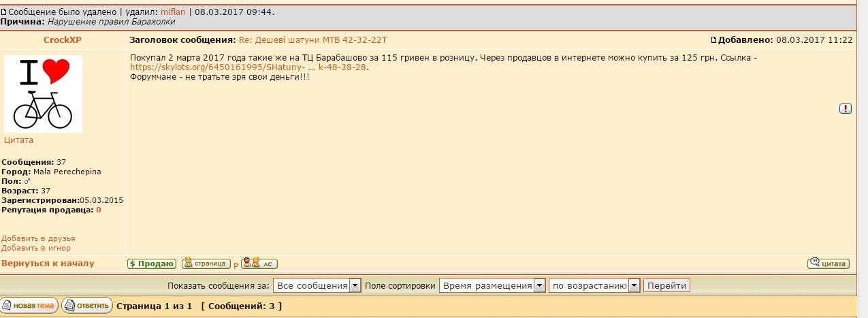868x318 pixels.
Task: Click the ответить reply icon button
Action: click(x=87, y=306)
